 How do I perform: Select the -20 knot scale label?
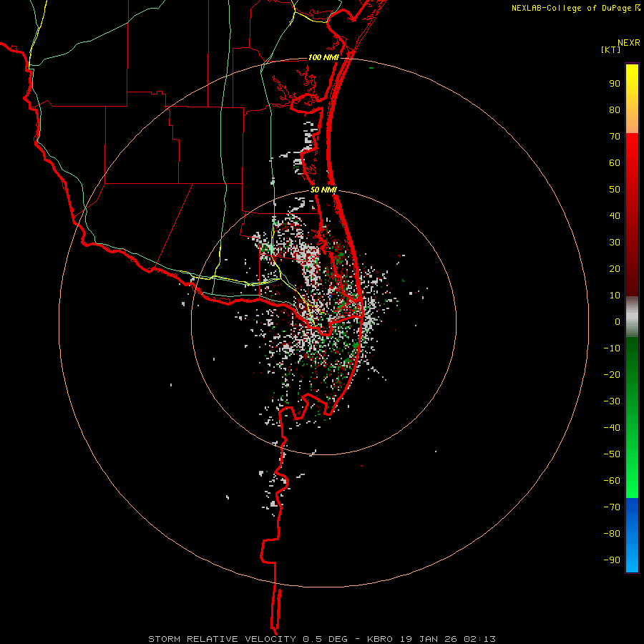point(612,375)
